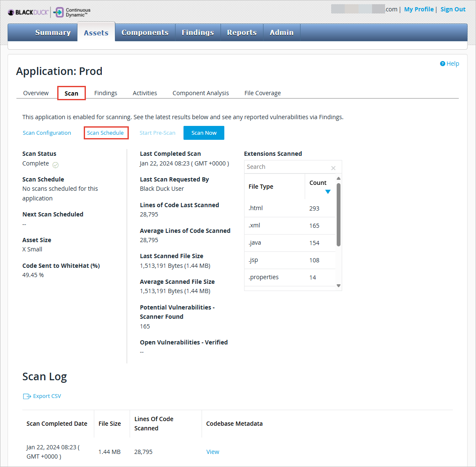Switch to the Overview sub-tab

click(x=36, y=93)
